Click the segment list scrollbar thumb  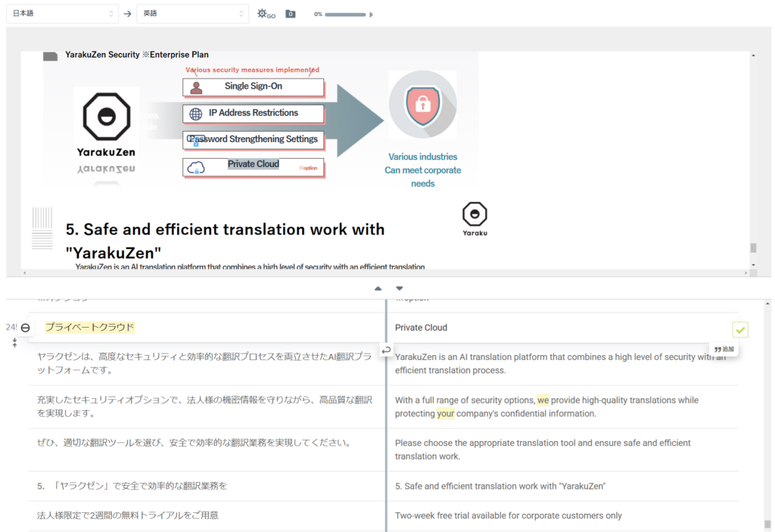pyautogui.click(x=767, y=524)
